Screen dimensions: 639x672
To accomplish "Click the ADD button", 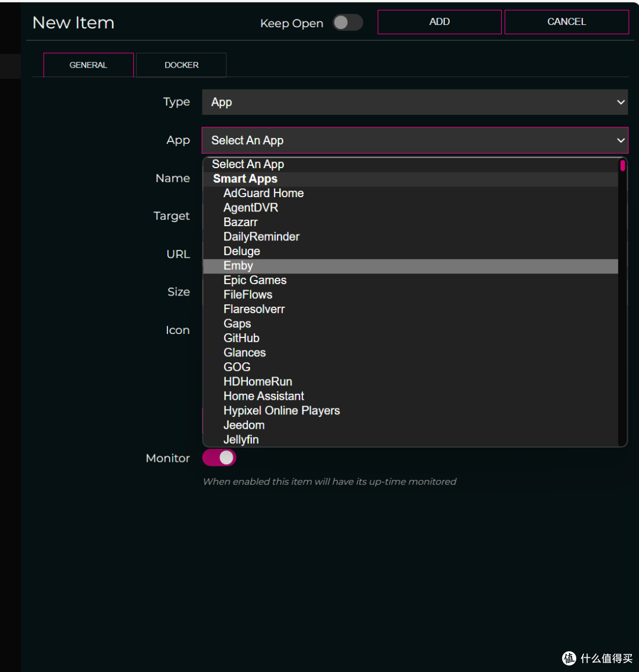I will [x=439, y=22].
